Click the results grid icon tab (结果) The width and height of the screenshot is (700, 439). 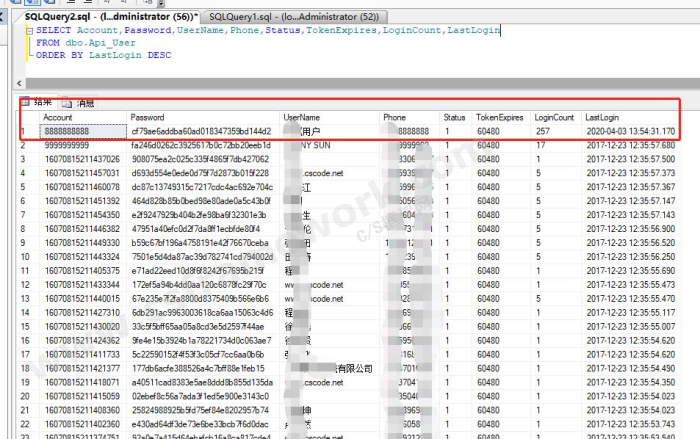(x=37, y=102)
